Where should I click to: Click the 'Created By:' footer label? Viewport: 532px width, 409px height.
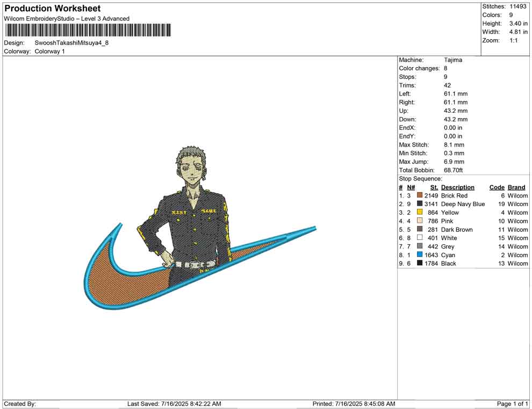click(20, 404)
